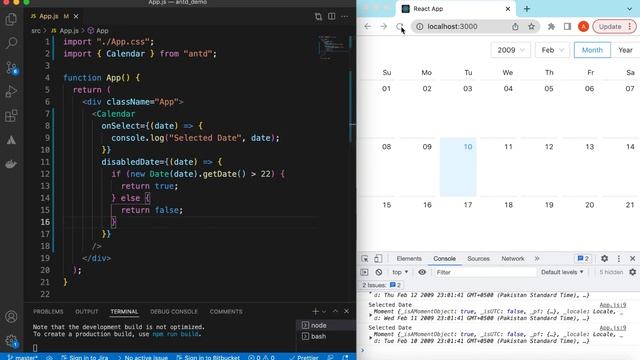The width and height of the screenshot is (640, 360).
Task: Switch to the DEBUG CONSOLE tab
Action: coord(173,311)
